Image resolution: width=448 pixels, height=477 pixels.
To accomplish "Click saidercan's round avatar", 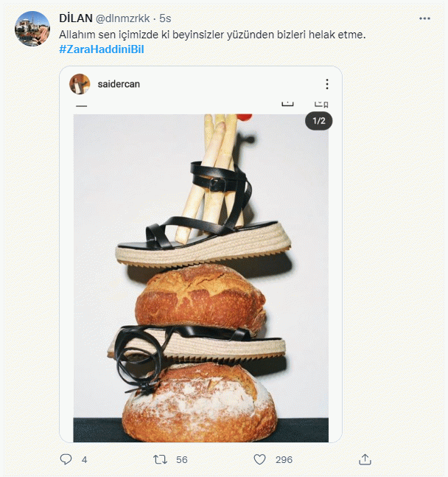I will pos(80,84).
